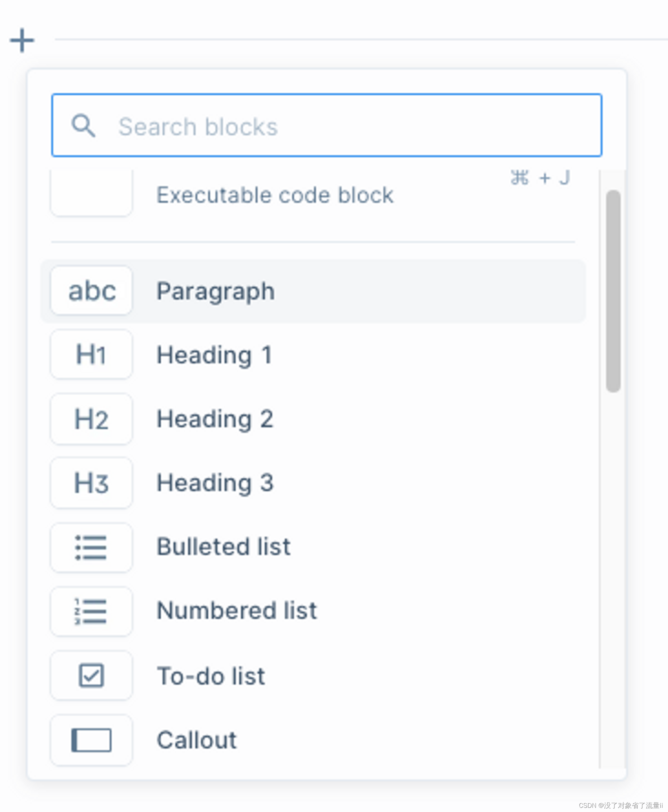This screenshot has height=812, width=668.
Task: Click the H1 heading icon
Action: coord(92,355)
